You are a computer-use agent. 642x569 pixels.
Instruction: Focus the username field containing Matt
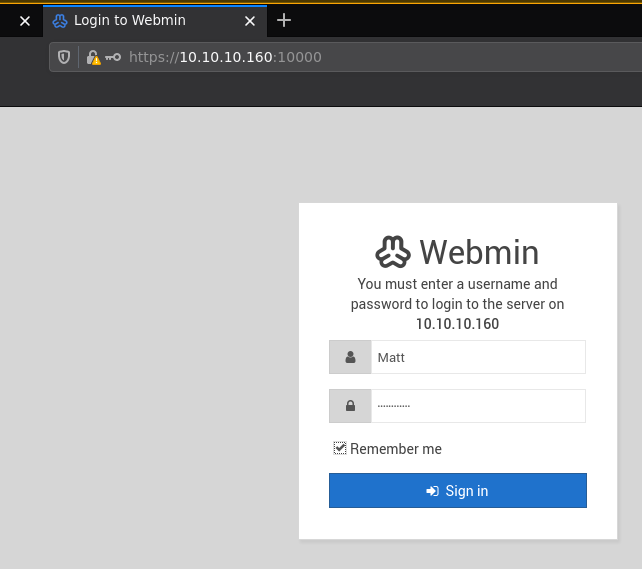(x=477, y=357)
